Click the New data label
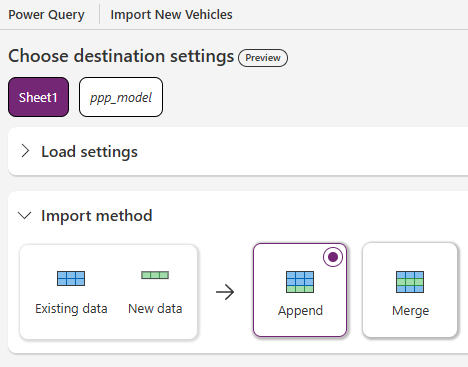The height and width of the screenshot is (367, 468). [155, 309]
